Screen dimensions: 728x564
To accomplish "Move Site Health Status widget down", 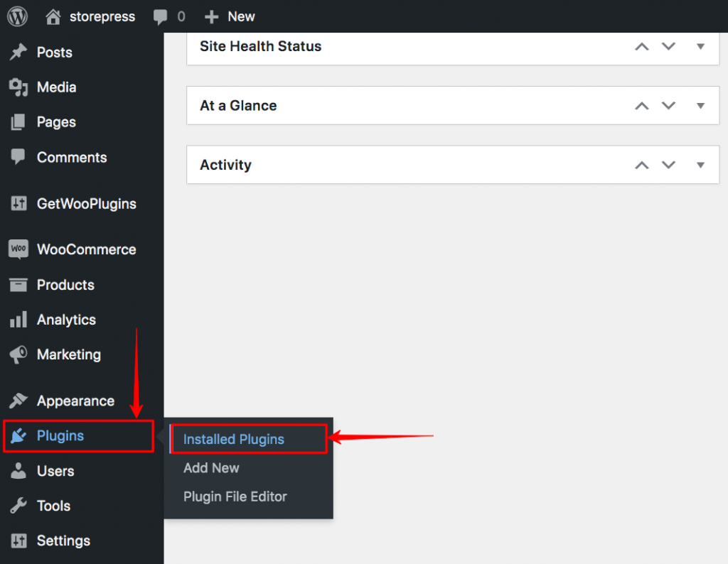I will pyautogui.click(x=668, y=46).
